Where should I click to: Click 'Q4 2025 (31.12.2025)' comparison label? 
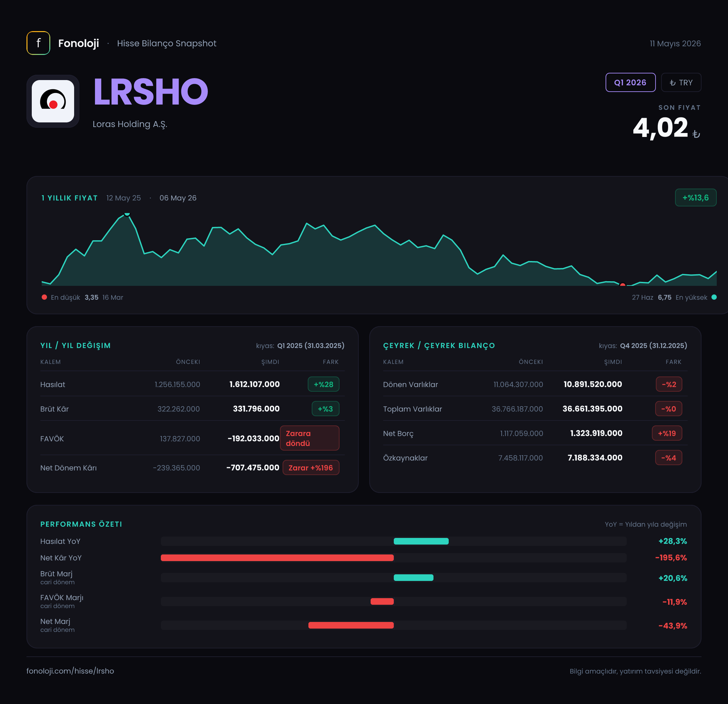pos(654,345)
